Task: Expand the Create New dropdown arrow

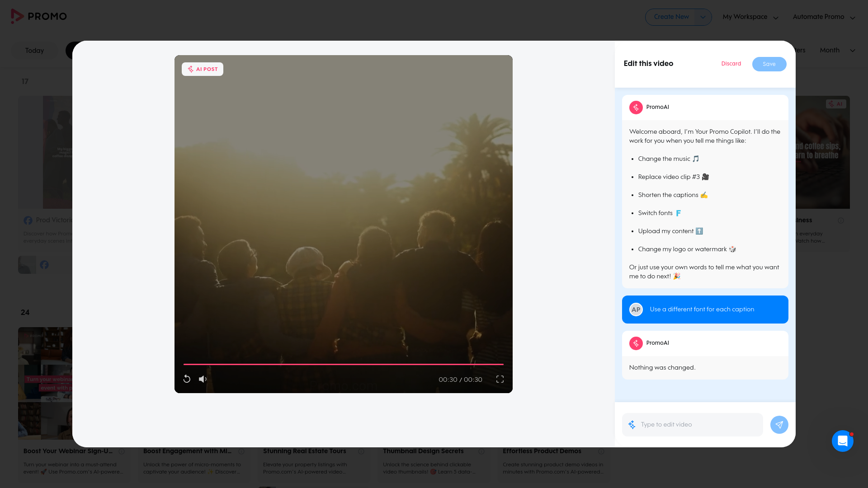Action: point(703,17)
